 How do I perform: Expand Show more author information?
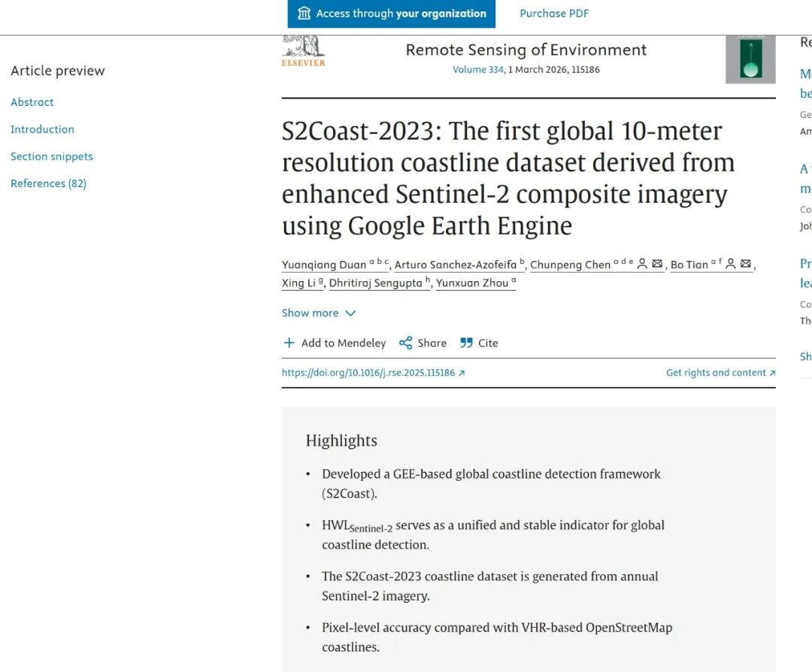click(319, 313)
